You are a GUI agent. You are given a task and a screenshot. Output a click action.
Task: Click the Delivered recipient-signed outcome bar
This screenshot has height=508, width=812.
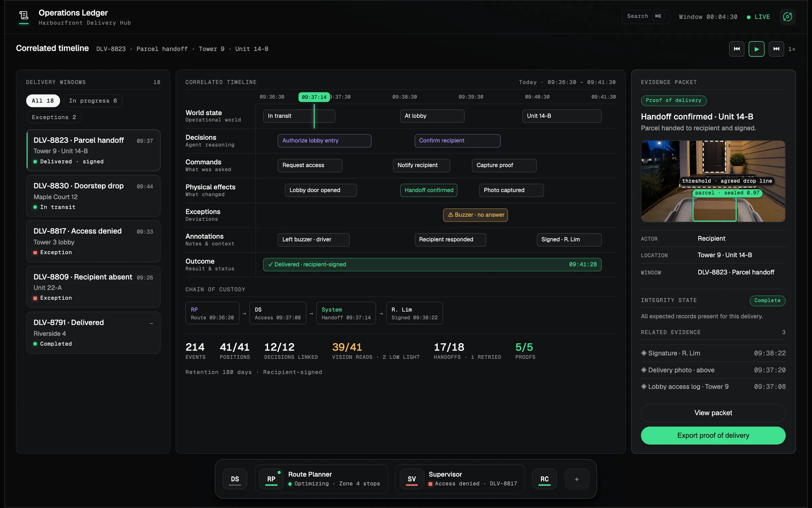432,264
